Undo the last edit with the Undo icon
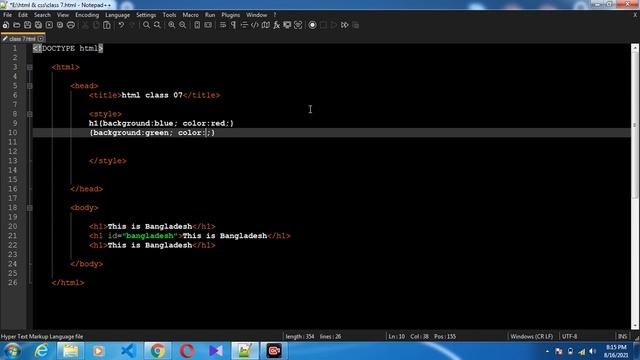The image size is (640, 360). (121, 25)
